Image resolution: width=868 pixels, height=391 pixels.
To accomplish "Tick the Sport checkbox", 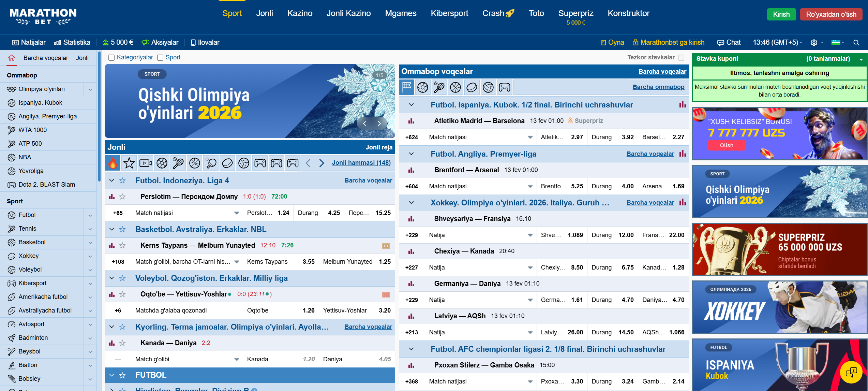I will tap(160, 58).
